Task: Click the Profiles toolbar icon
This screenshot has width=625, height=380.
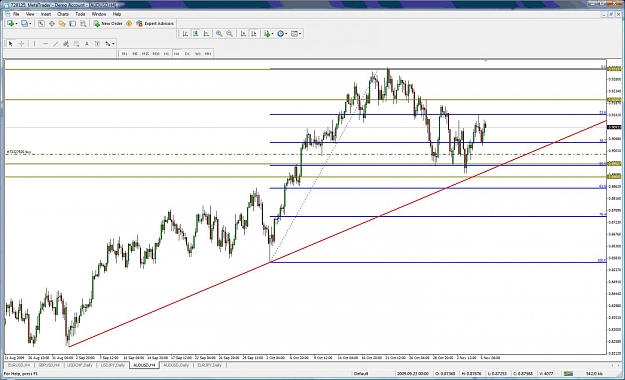Action: [24, 24]
